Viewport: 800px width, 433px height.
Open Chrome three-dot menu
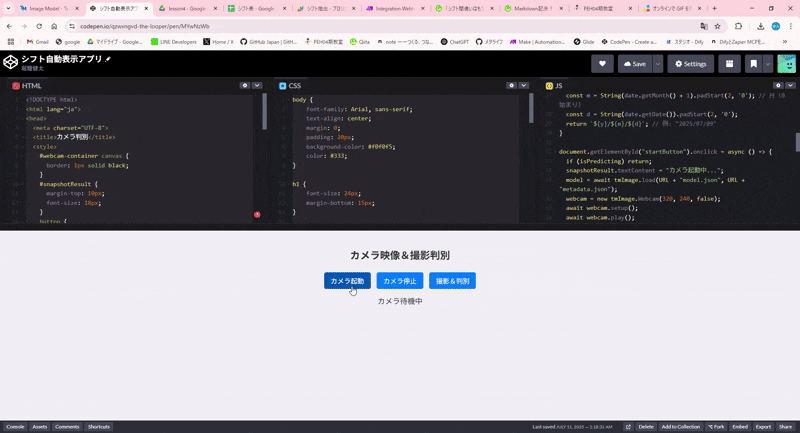[x=791, y=26]
